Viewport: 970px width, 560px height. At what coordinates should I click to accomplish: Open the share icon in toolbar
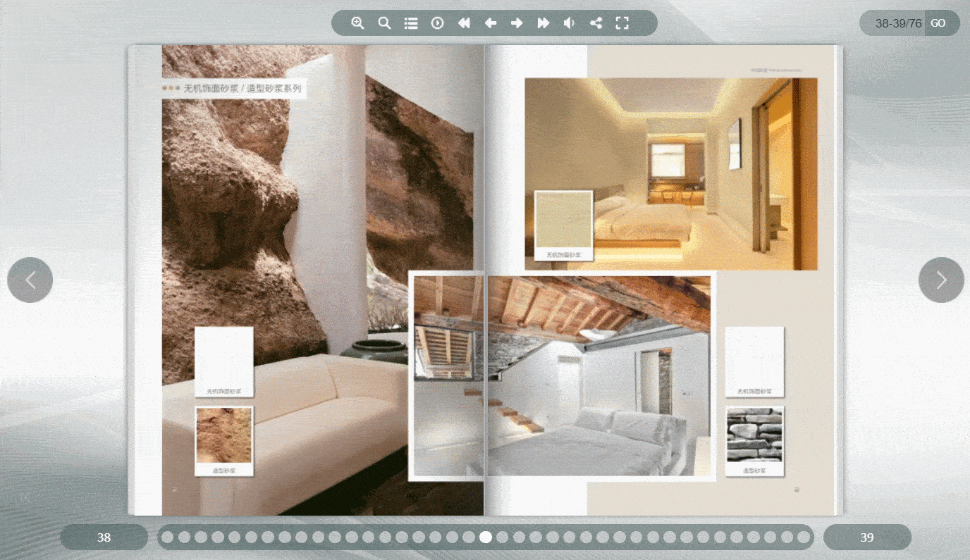click(x=596, y=23)
